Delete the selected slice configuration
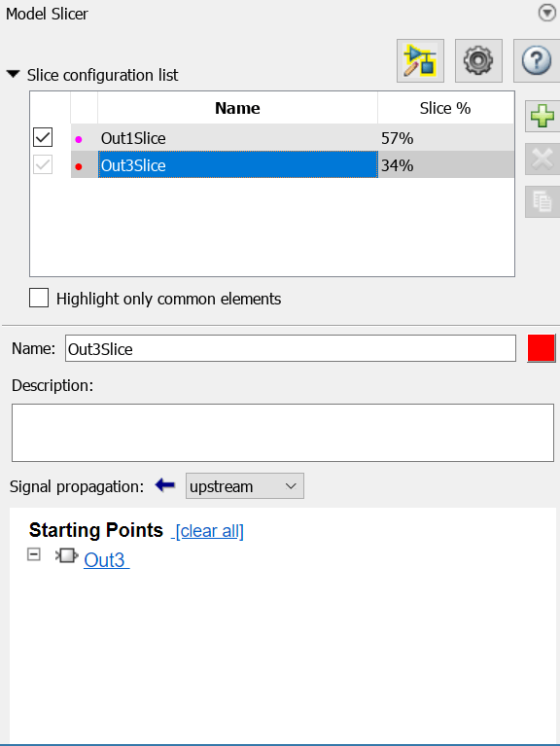The image size is (560, 746). (542, 159)
